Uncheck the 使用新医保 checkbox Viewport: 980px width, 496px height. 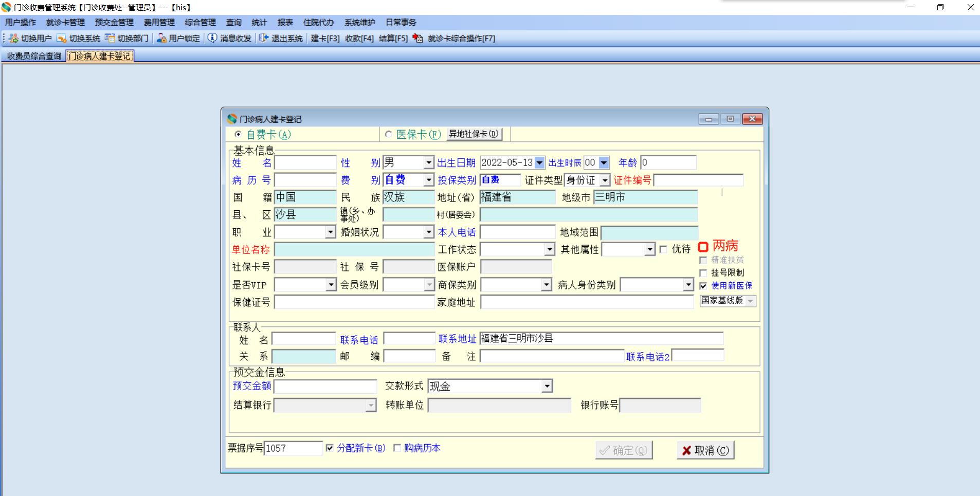(x=703, y=286)
